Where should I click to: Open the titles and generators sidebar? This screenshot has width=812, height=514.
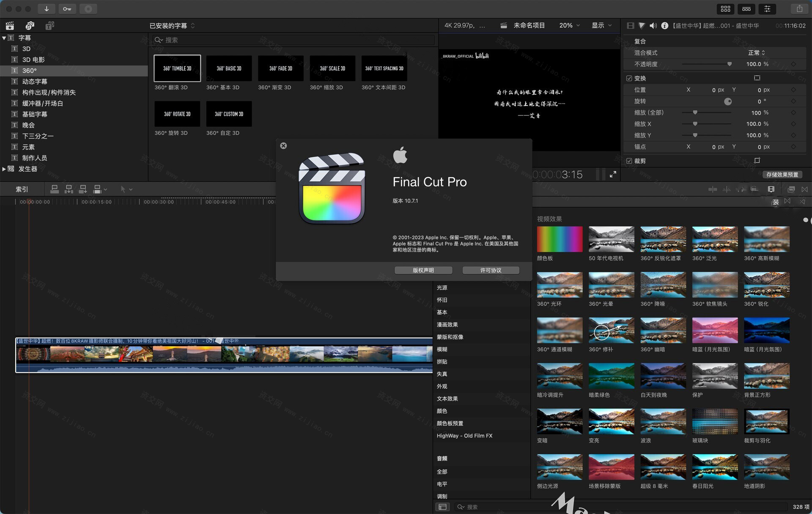coord(49,26)
